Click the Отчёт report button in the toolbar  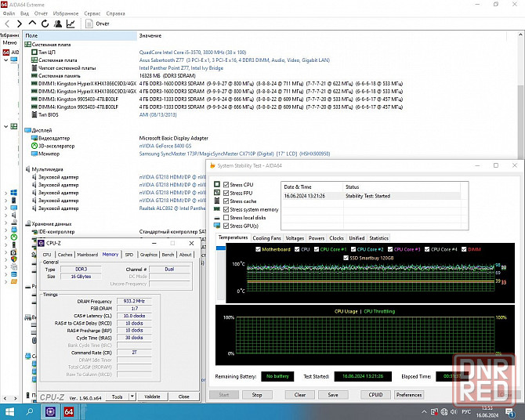[97, 24]
